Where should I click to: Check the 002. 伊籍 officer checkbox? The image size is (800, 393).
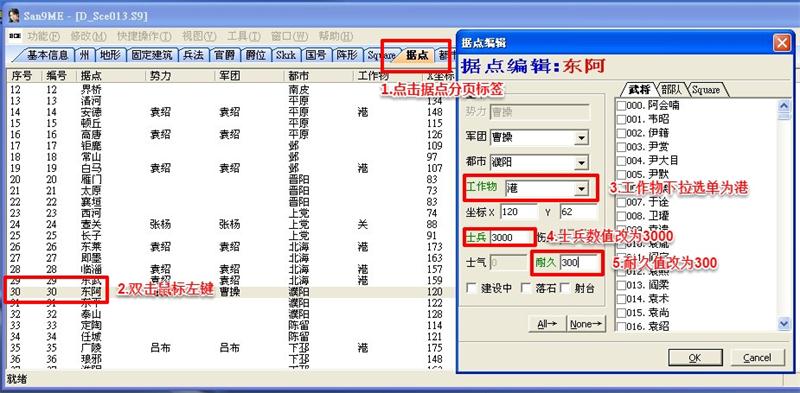(x=621, y=133)
